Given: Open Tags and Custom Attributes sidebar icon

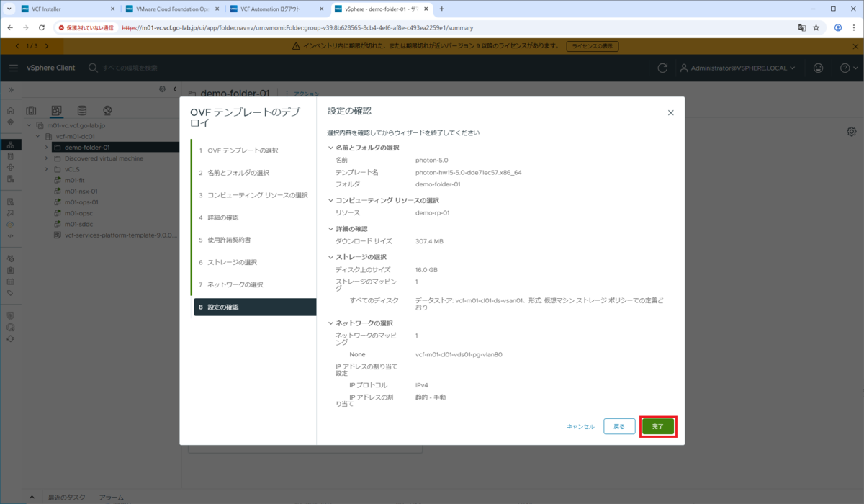Looking at the screenshot, I should point(10,293).
